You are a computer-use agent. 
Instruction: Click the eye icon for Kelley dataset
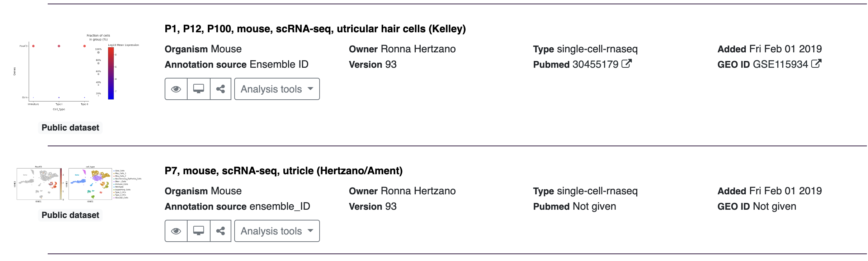pyautogui.click(x=176, y=89)
